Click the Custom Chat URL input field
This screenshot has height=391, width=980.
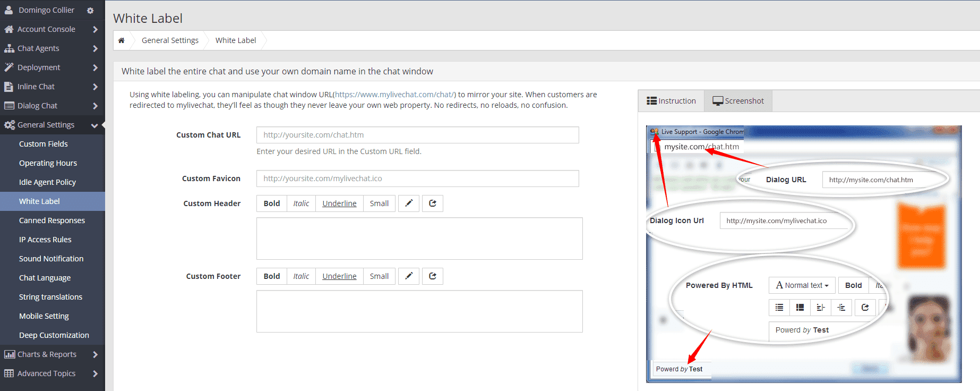417,135
